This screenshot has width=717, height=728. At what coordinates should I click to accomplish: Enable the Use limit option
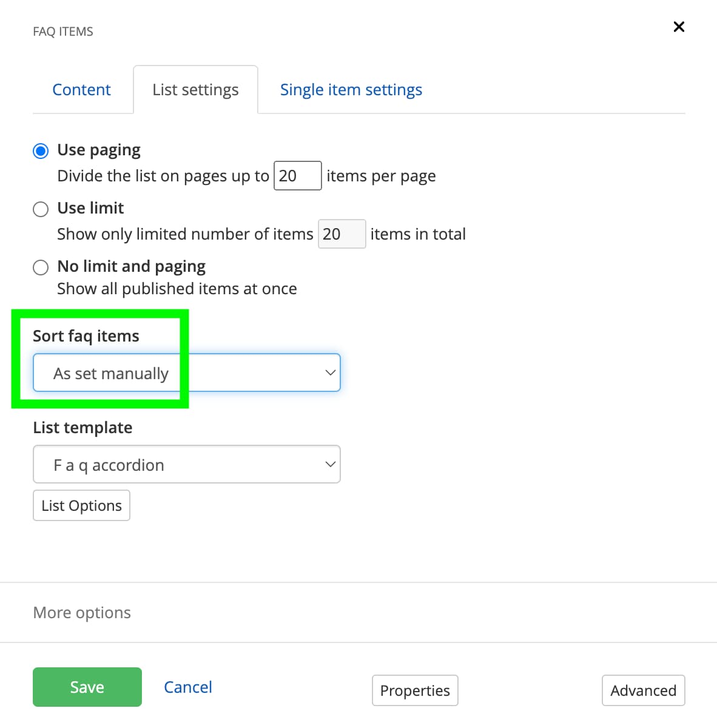tap(41, 209)
